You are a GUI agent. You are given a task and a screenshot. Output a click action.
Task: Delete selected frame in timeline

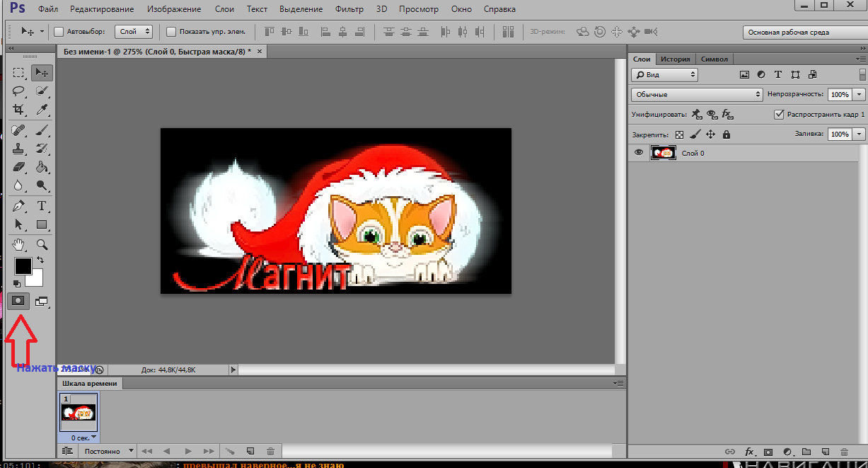[x=270, y=451]
